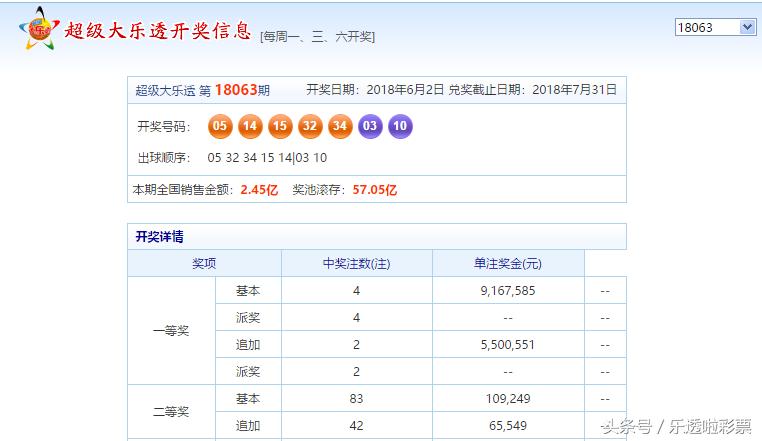This screenshot has width=762, height=441.
Task: Click the prize value 109,249
Action: point(508,399)
